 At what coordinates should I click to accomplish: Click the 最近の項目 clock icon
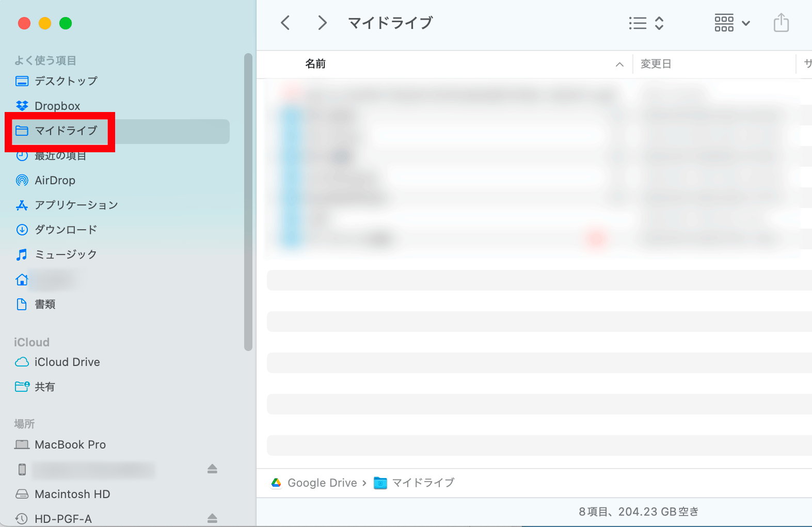[x=22, y=156]
